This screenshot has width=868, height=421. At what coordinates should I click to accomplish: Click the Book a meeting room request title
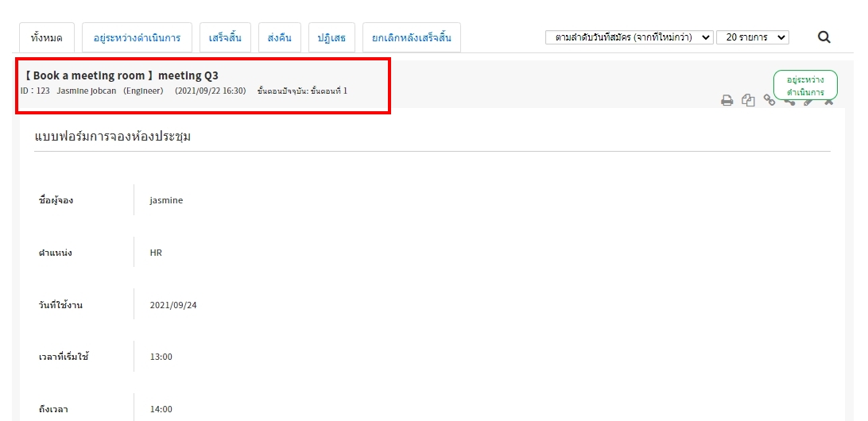tap(121, 75)
